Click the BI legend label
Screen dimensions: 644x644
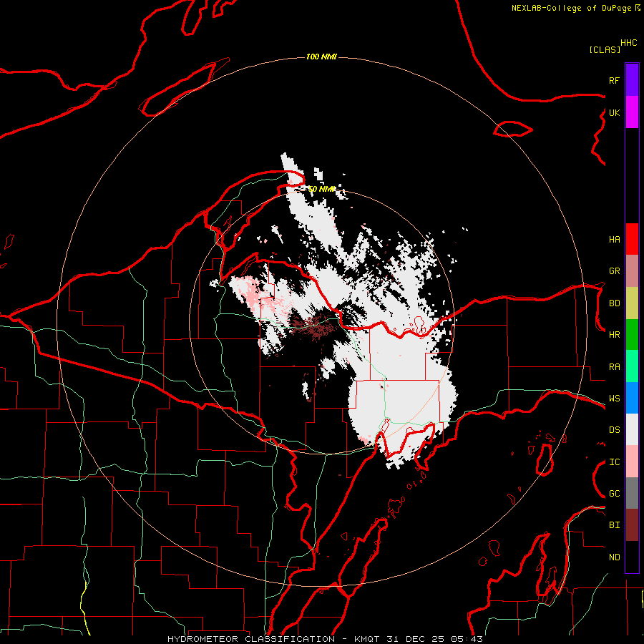614,525
